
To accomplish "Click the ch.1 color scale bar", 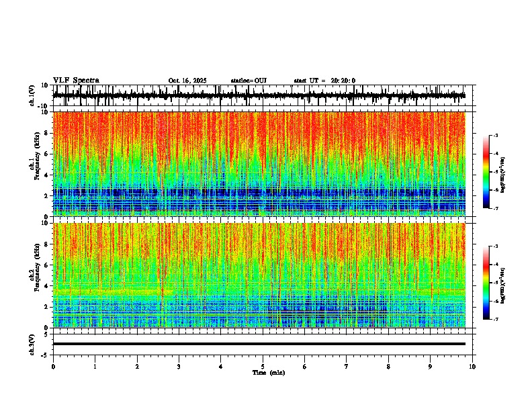I will pos(486,172).
